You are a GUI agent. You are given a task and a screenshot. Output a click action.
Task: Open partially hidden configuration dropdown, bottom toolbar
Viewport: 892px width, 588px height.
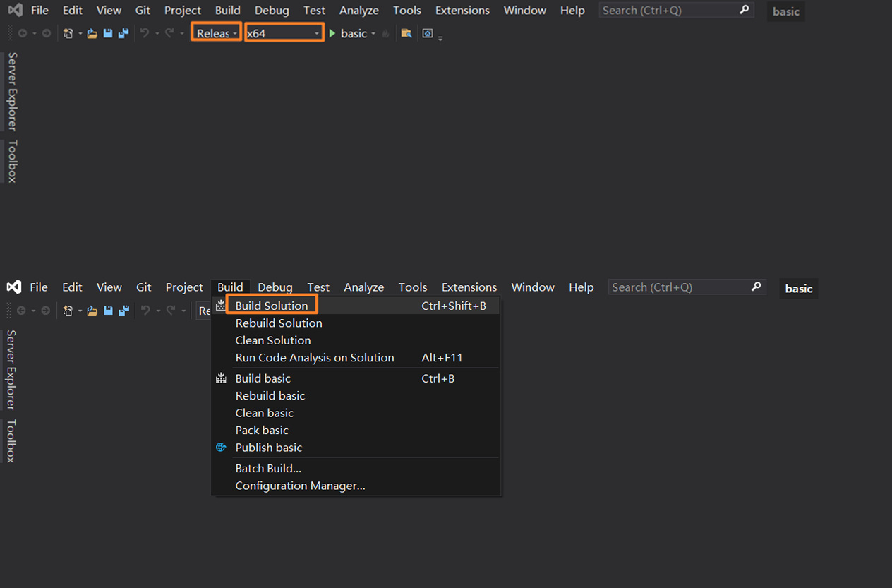point(204,311)
